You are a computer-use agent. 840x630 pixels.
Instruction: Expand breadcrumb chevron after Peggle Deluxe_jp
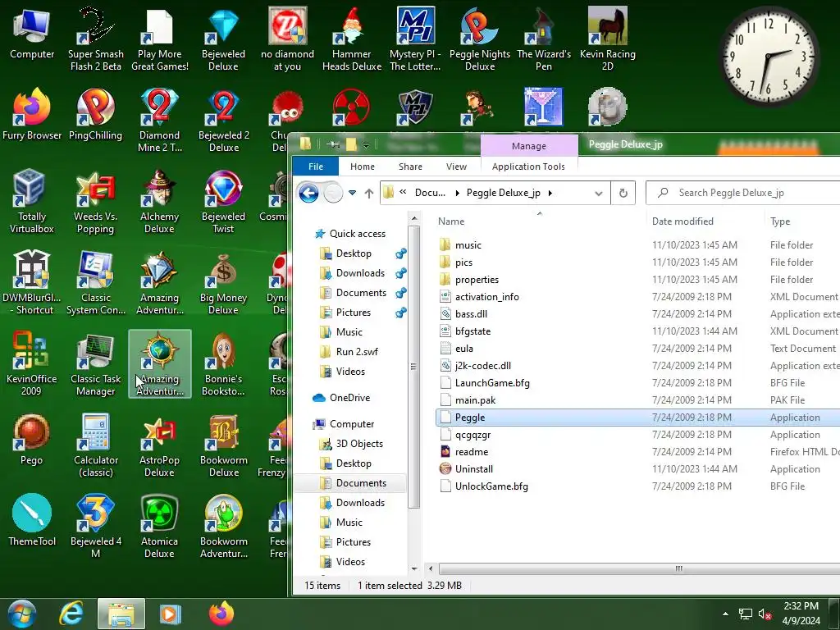(550, 193)
